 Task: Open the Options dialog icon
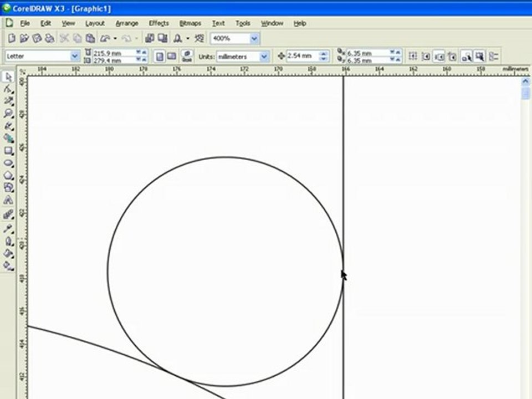[494, 57]
